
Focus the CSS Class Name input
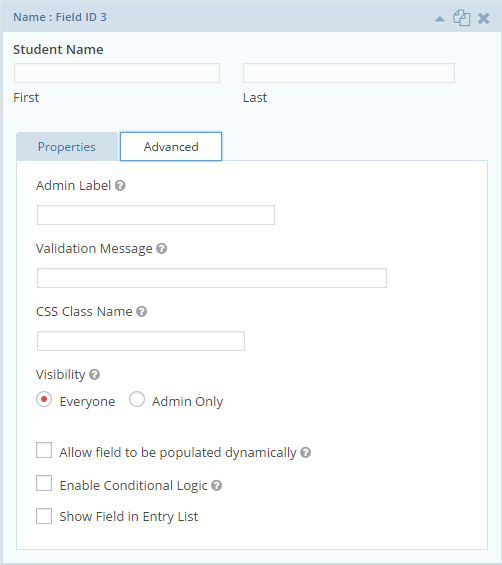pos(141,341)
